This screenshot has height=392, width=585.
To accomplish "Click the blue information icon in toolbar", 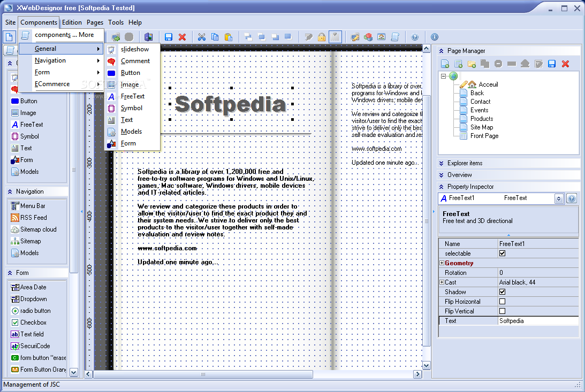I will pyautogui.click(x=434, y=37).
